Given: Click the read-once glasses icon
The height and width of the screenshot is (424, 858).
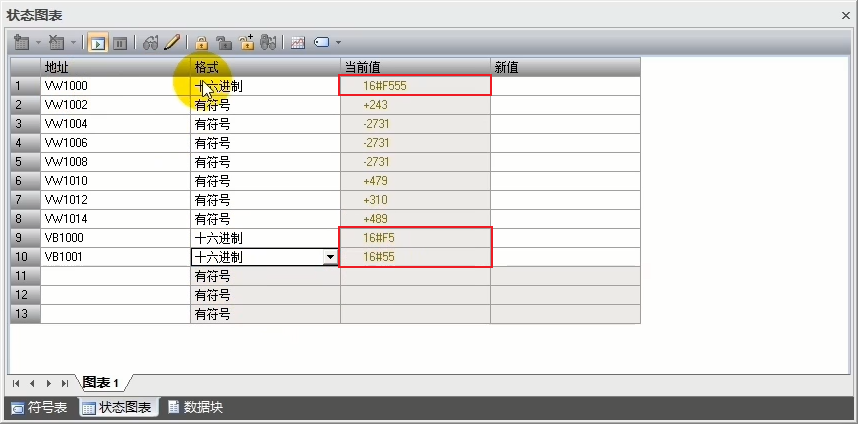Looking at the screenshot, I should (150, 43).
